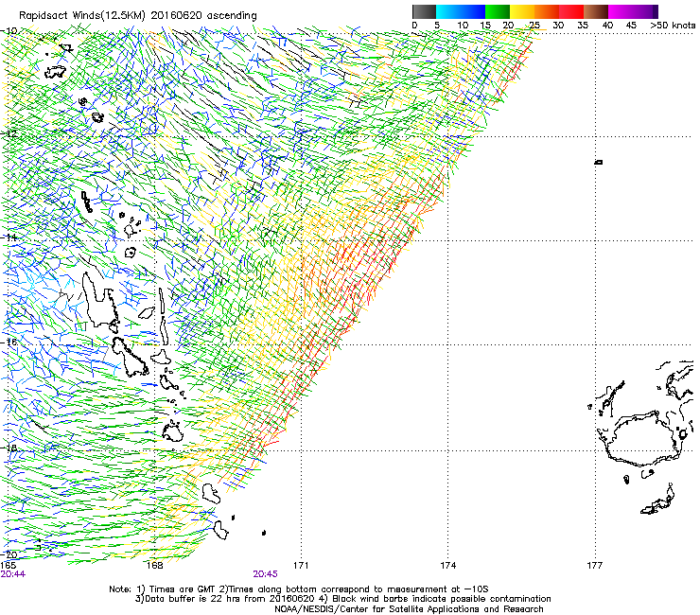Click the '3)Data buffer is 22 hrs' note line

(x=342, y=599)
